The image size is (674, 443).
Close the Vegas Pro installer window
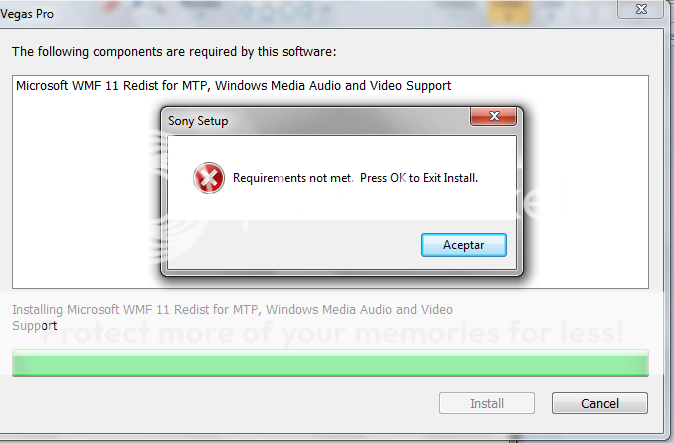point(640,9)
